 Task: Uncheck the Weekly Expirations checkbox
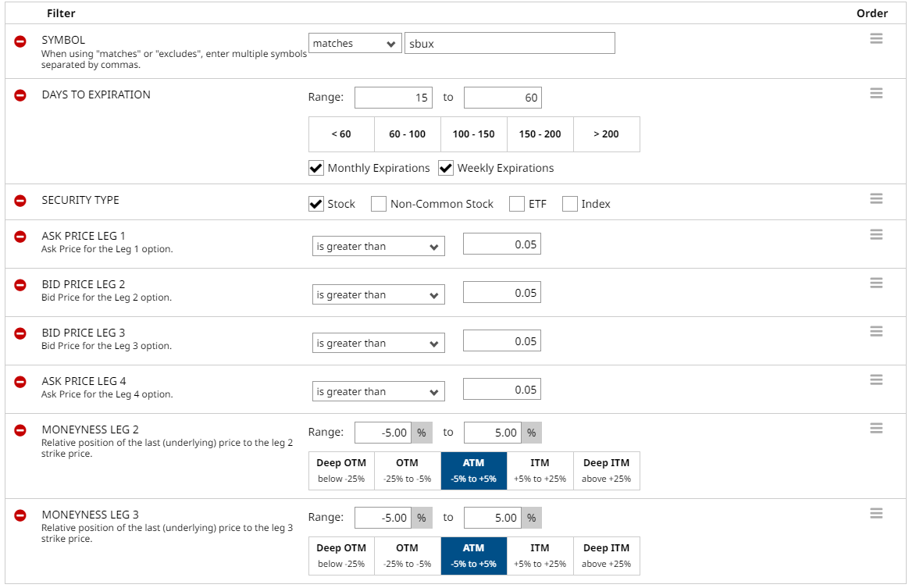tap(446, 168)
